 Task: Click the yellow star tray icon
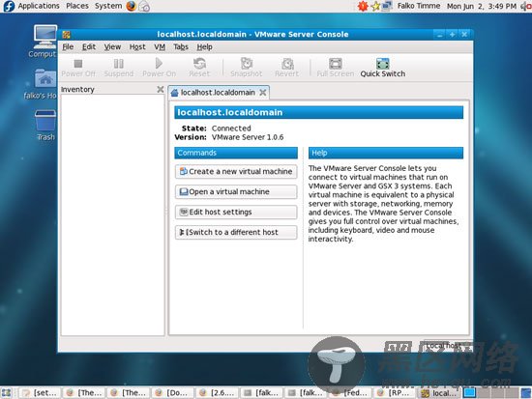point(375,6)
